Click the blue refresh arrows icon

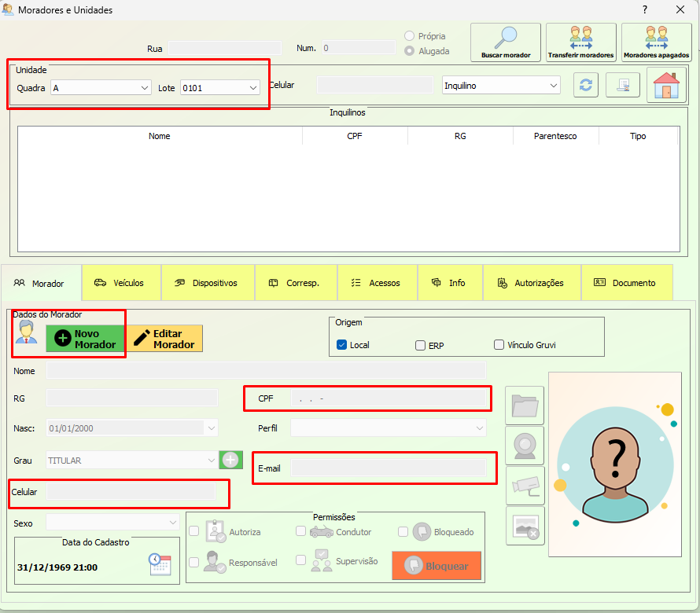click(x=584, y=86)
